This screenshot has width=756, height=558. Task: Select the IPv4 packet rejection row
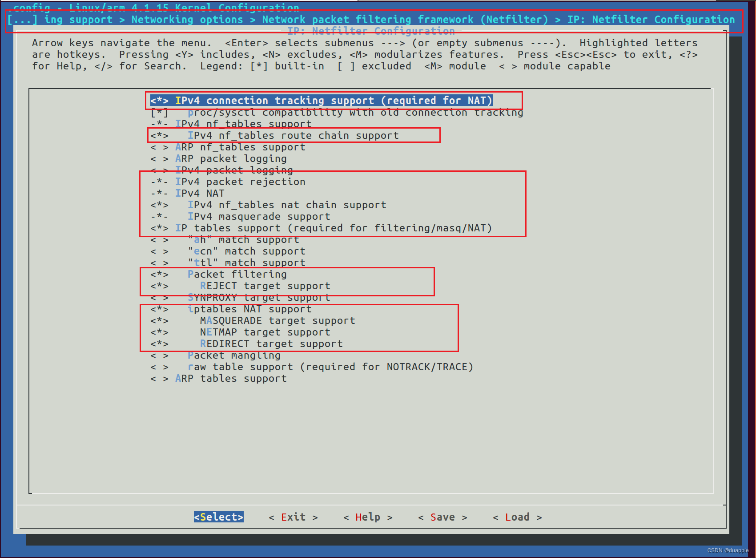(228, 182)
